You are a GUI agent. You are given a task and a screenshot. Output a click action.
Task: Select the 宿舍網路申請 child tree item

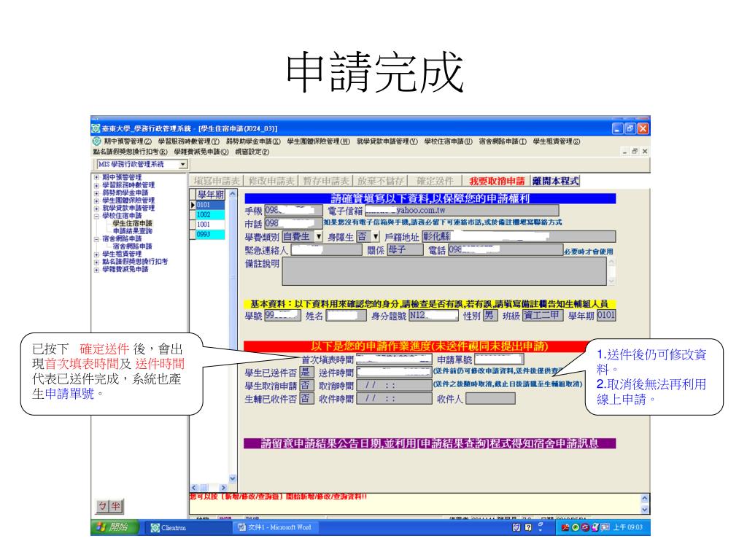pos(133,246)
